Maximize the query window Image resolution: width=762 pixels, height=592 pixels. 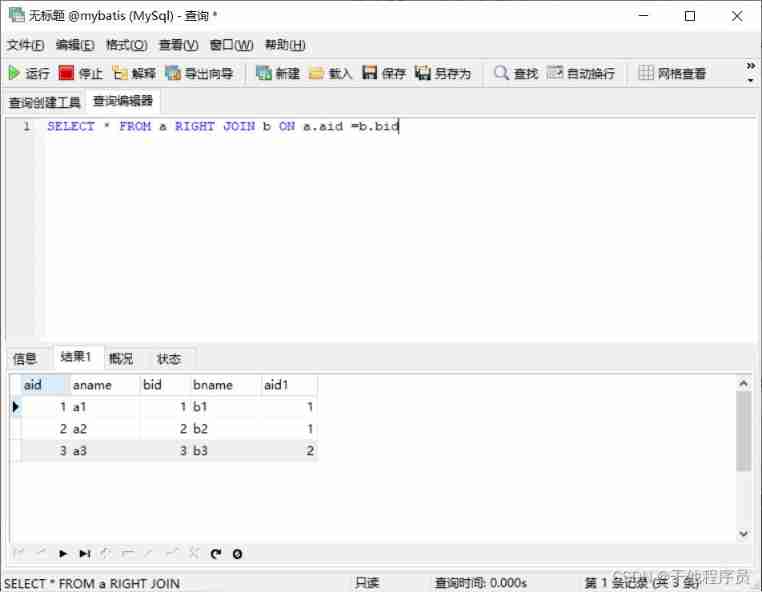[690, 16]
